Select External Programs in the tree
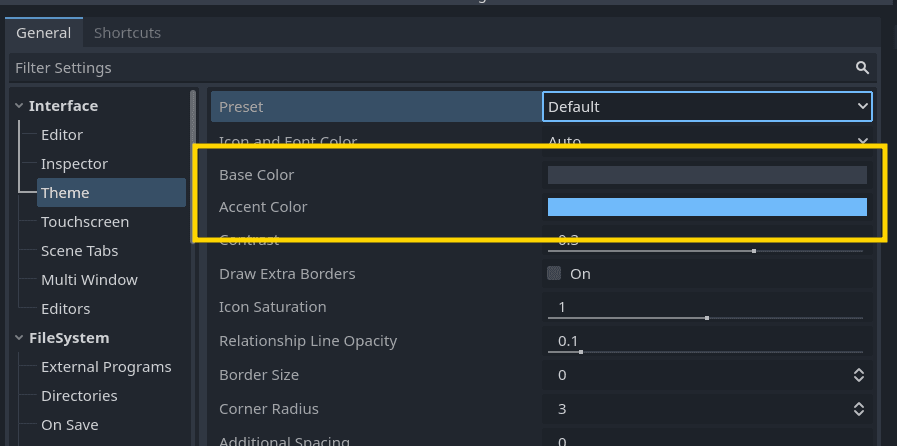The height and width of the screenshot is (446, 897). click(106, 367)
